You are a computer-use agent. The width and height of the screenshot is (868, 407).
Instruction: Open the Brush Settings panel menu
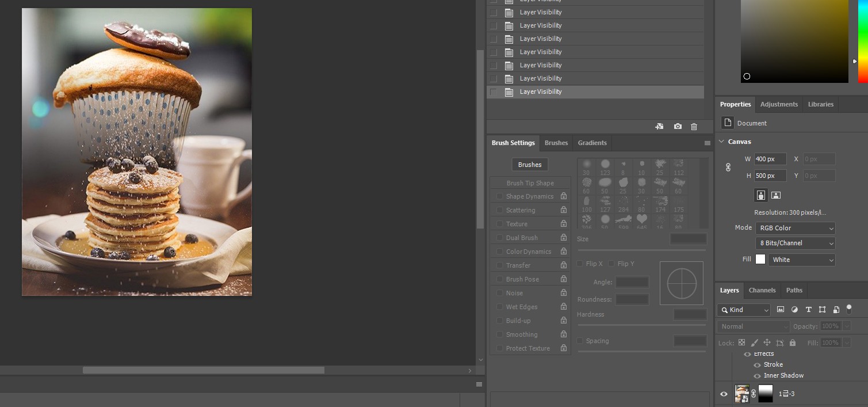point(708,143)
